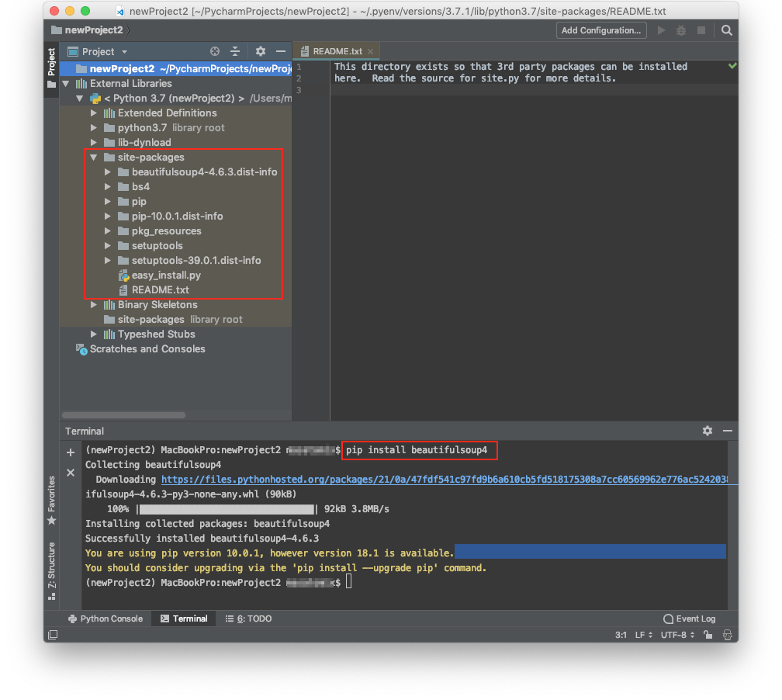Viewport: 782px width, 700px height.
Task: Select the easy_install.py file
Action: pyautogui.click(x=166, y=275)
